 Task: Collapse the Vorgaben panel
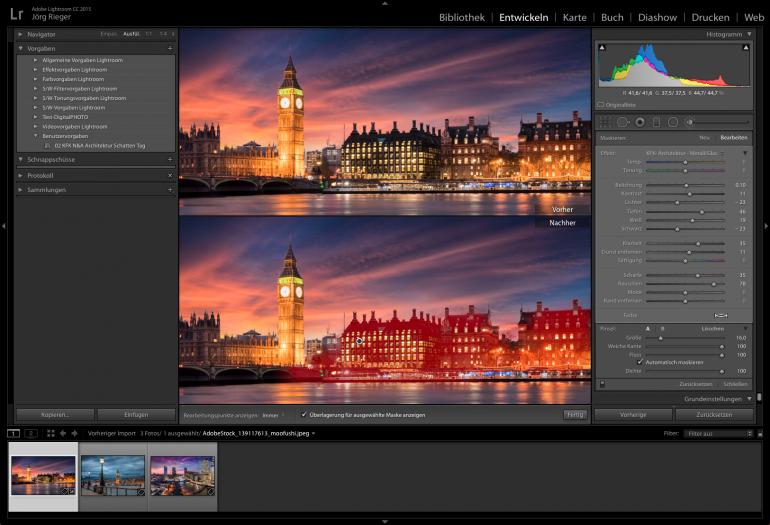[20, 49]
